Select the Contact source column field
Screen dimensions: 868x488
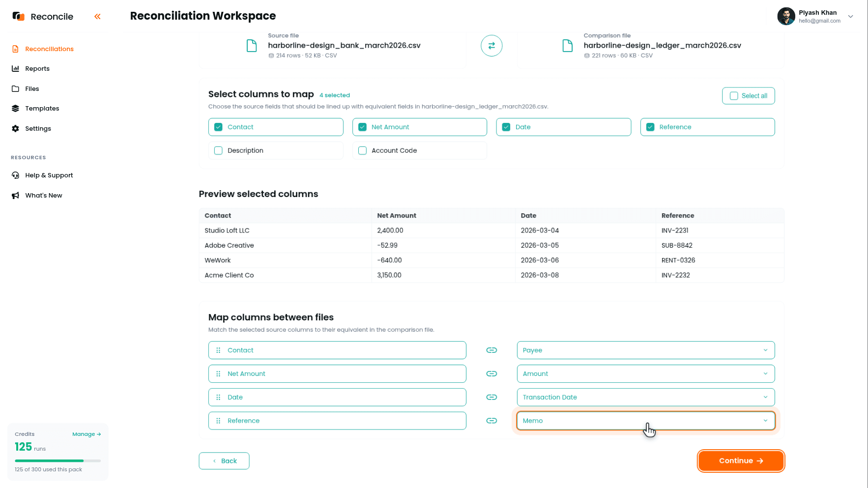[x=337, y=350]
